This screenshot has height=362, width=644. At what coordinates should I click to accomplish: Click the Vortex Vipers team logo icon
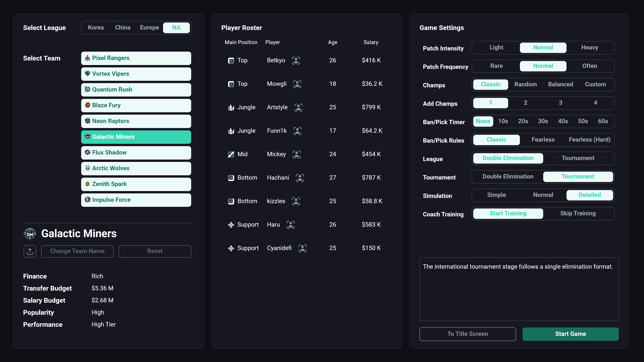pyautogui.click(x=87, y=74)
